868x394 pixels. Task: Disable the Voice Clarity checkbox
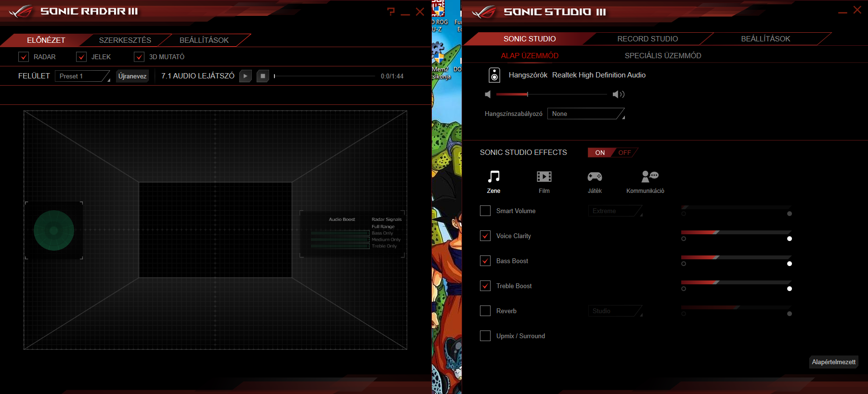click(485, 236)
